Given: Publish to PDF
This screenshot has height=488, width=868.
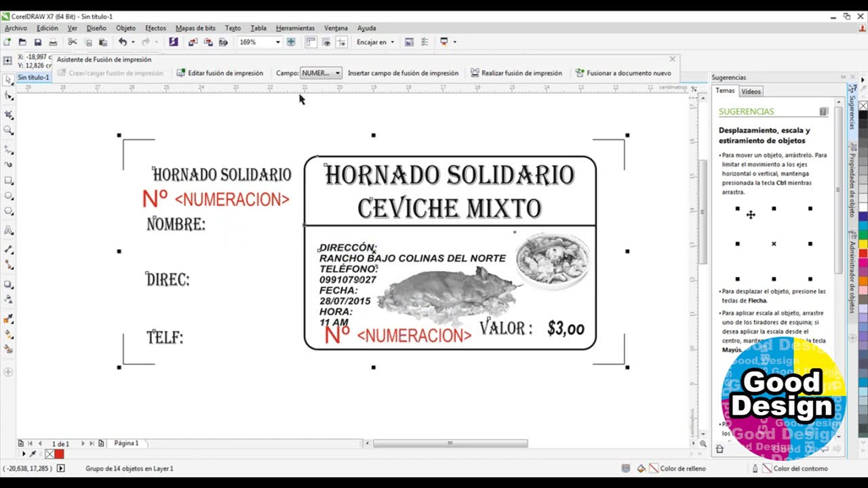Looking at the screenshot, I should point(223,42).
